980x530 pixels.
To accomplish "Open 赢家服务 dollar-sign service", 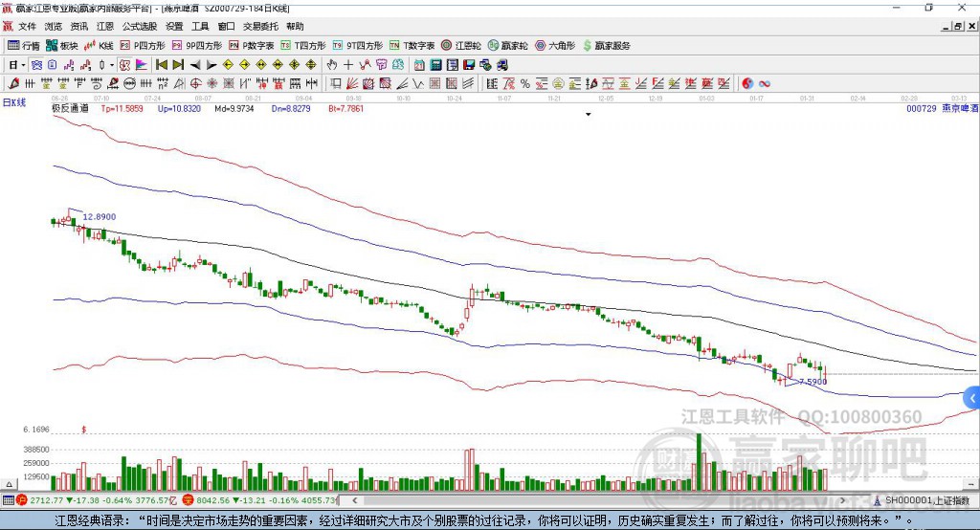I will (x=606, y=46).
